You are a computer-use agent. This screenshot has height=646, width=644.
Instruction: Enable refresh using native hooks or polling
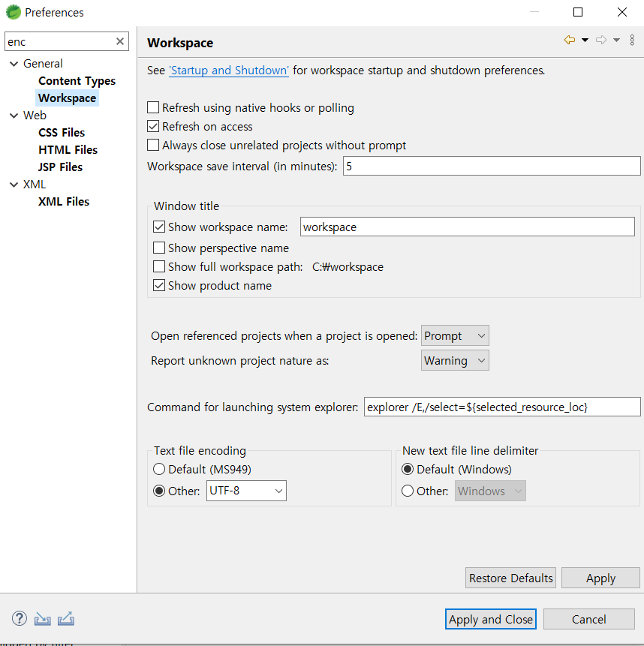(x=153, y=107)
